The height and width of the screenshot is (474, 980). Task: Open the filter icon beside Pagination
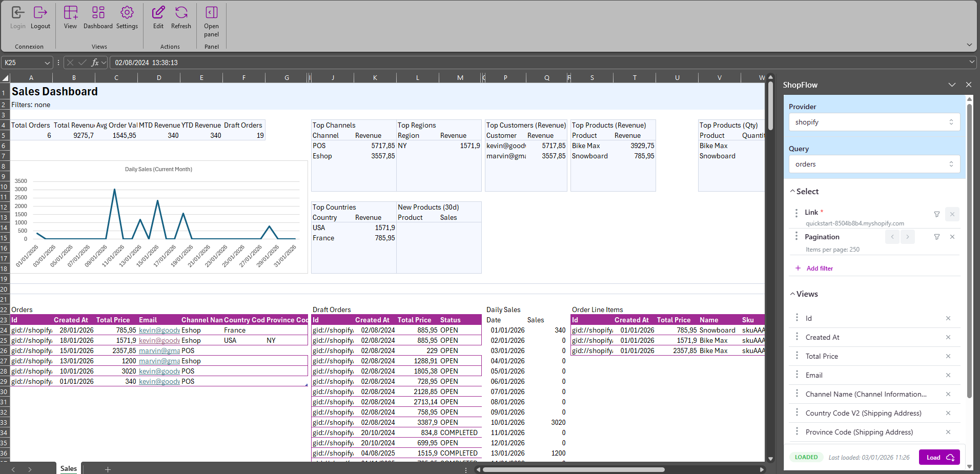[937, 237]
